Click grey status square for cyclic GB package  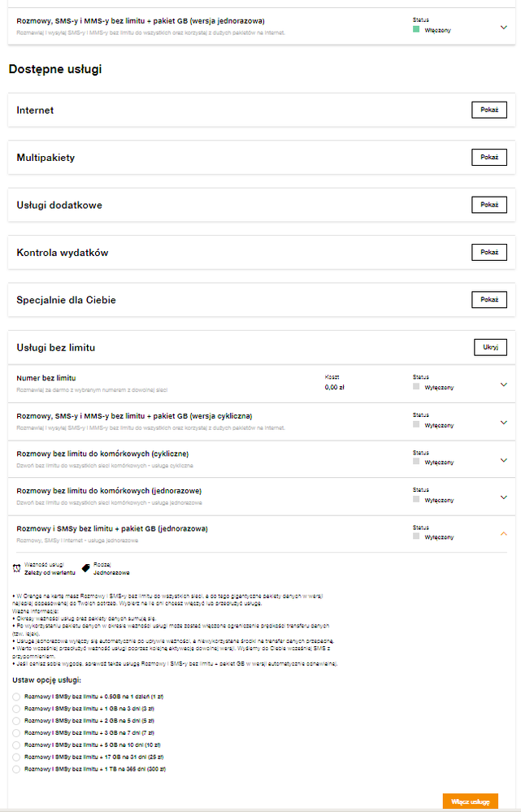point(416,424)
